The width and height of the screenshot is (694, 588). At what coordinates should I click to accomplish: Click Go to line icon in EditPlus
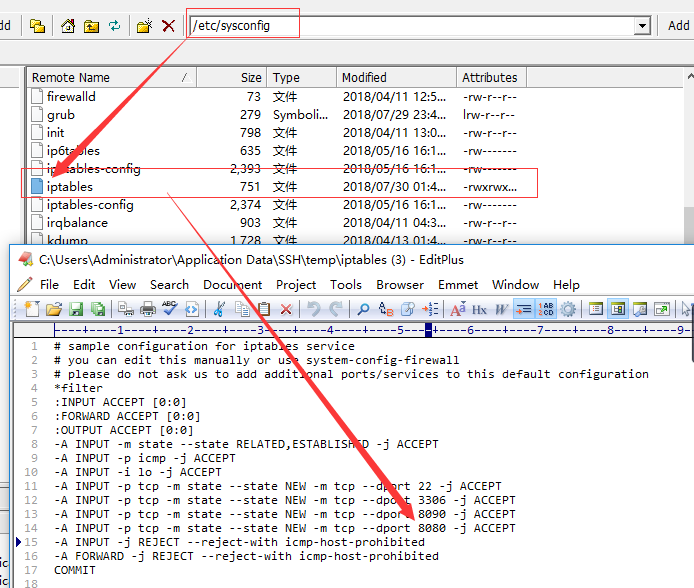point(430,309)
